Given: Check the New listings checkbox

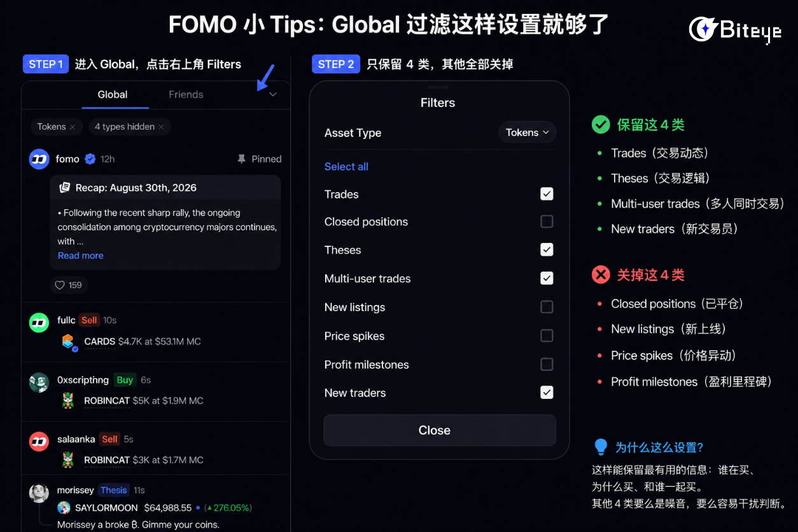Looking at the screenshot, I should (547, 307).
